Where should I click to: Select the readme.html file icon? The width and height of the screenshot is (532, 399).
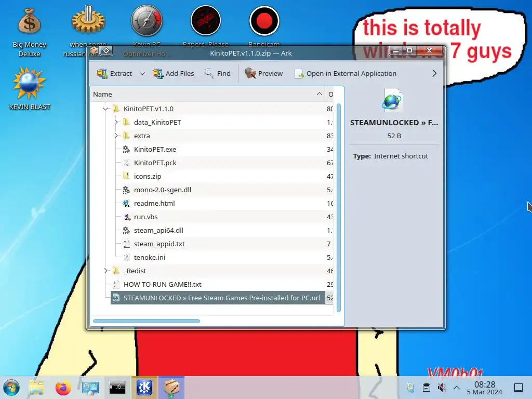point(126,203)
